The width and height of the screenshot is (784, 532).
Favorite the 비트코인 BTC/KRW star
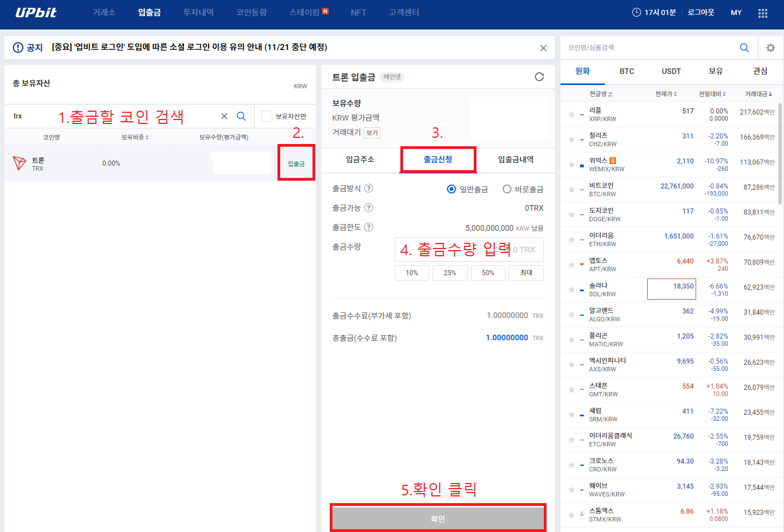click(572, 190)
